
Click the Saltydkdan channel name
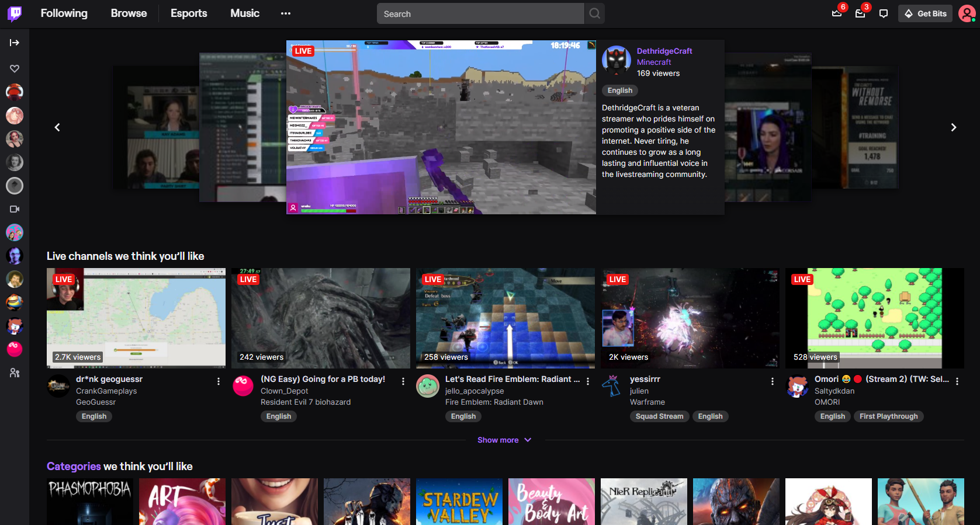click(834, 391)
